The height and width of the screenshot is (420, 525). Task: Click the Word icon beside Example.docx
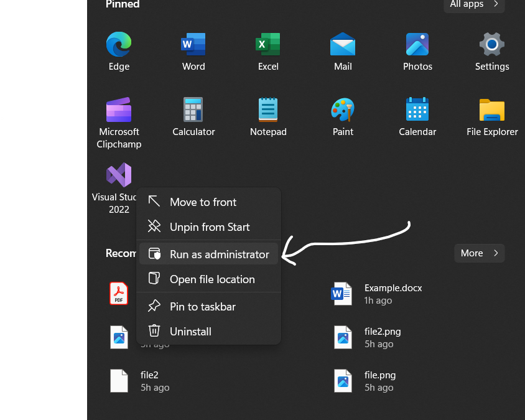tap(341, 294)
